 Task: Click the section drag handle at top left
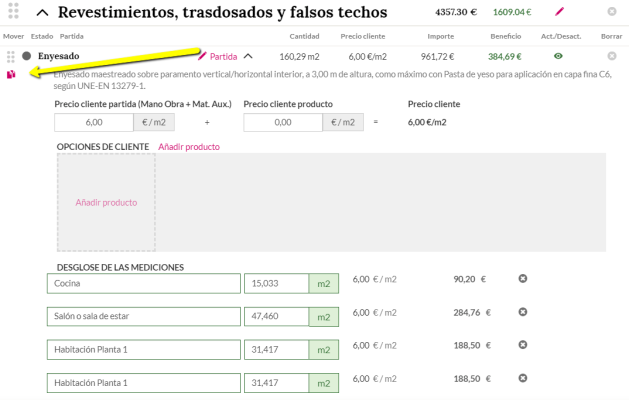point(13,11)
